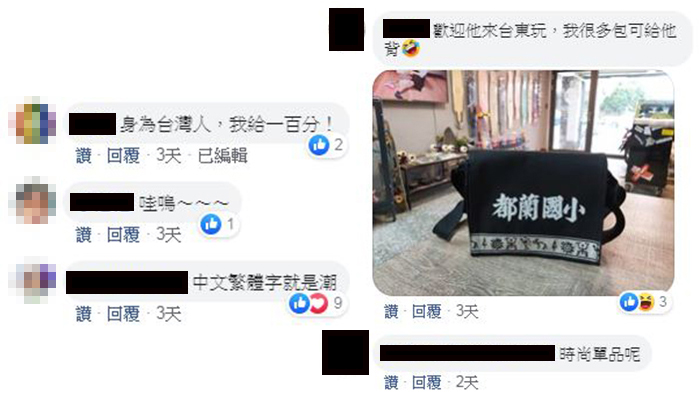Like the bag photo comment via 讚
This screenshot has width=700, height=400.
pyautogui.click(x=392, y=312)
